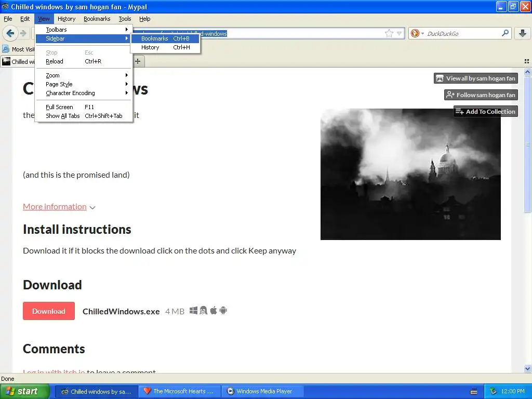Click the Mypal raccoon title bar icon
This screenshot has height=399, width=532.
click(x=5, y=6)
